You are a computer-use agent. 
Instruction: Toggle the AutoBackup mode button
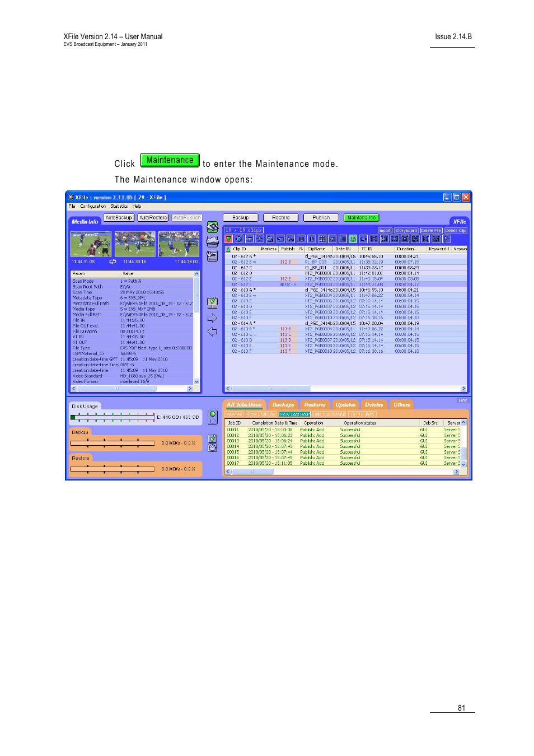[x=119, y=218]
